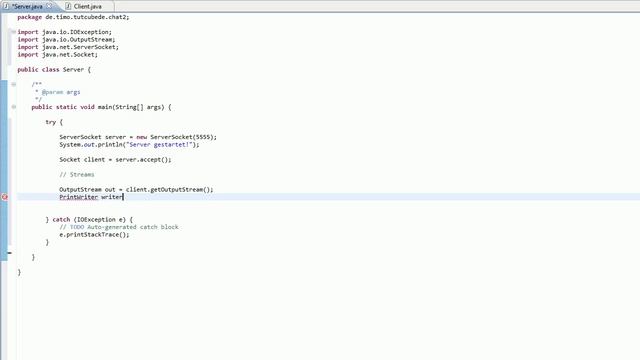Click the catch (IOException e) line
Screen dimensions: 640x360
pos(89,220)
